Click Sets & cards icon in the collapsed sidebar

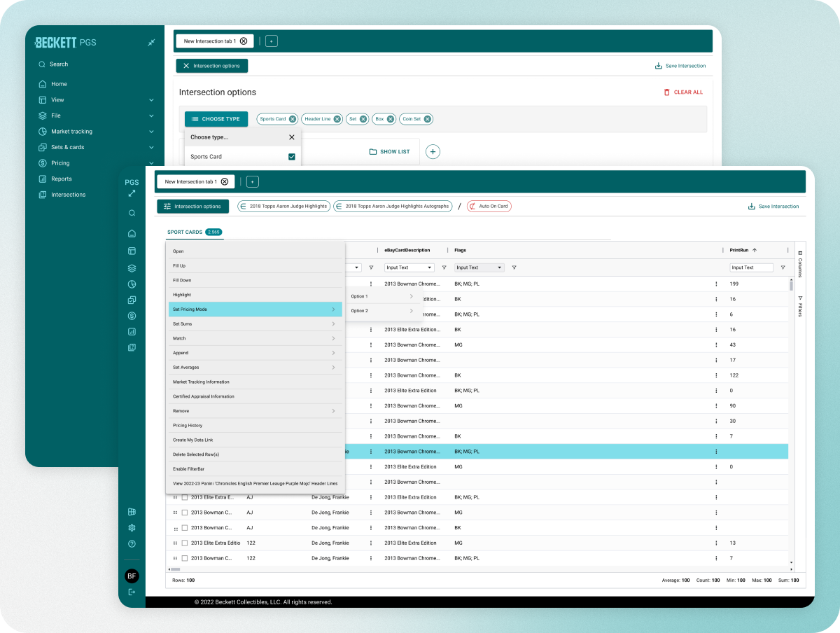pos(132,300)
